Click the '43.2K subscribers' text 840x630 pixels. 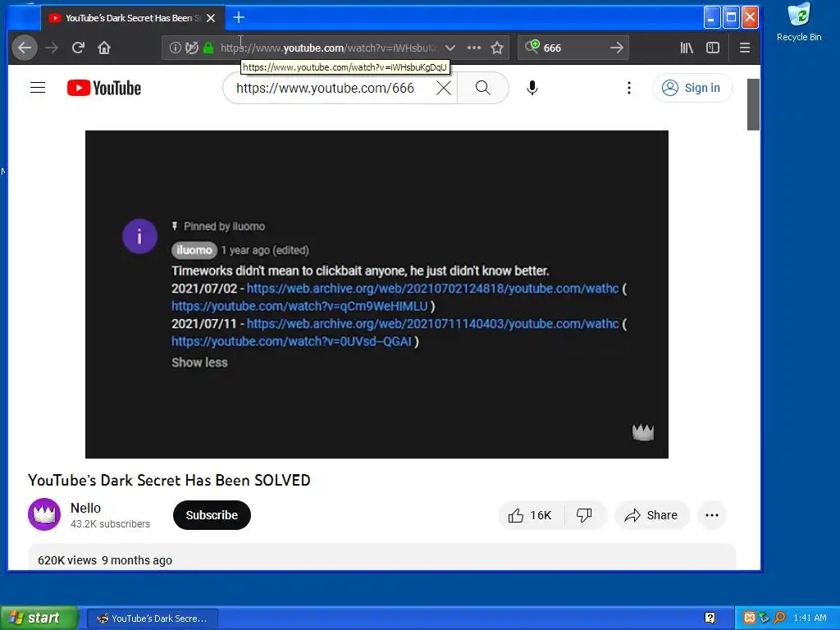[x=111, y=524]
